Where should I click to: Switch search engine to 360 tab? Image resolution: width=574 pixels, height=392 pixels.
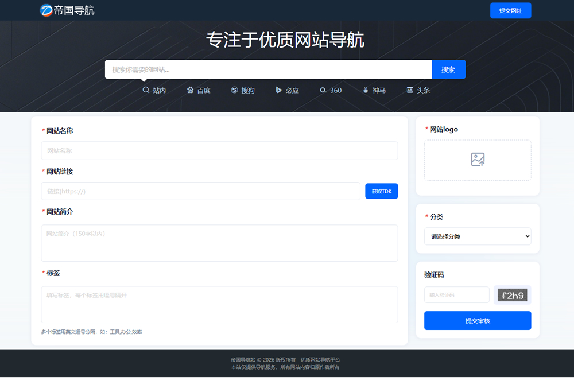click(x=331, y=90)
